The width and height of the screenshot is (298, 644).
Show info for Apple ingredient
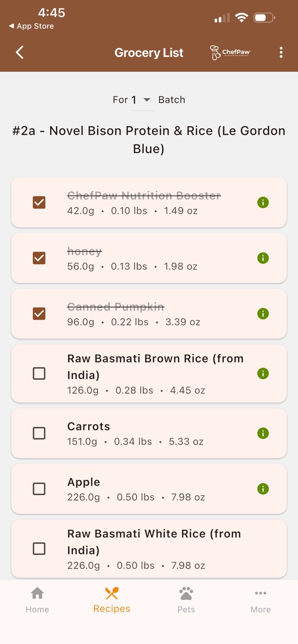[263, 489]
